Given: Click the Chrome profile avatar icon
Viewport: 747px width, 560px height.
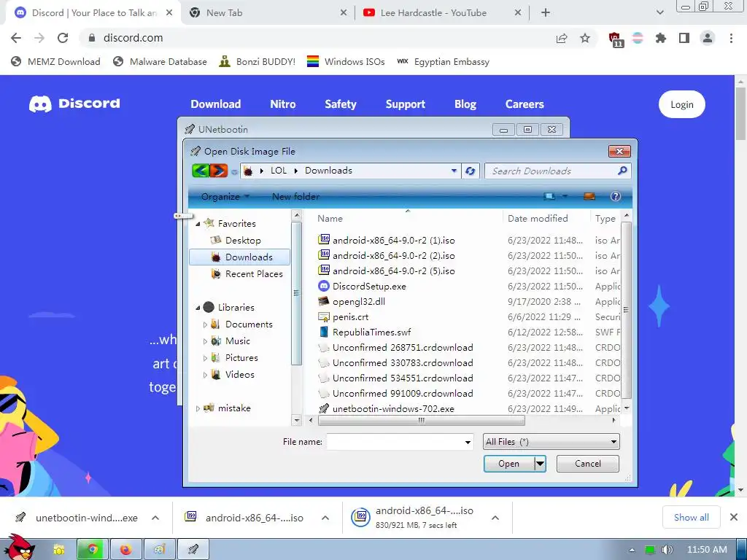Looking at the screenshot, I should (x=708, y=38).
